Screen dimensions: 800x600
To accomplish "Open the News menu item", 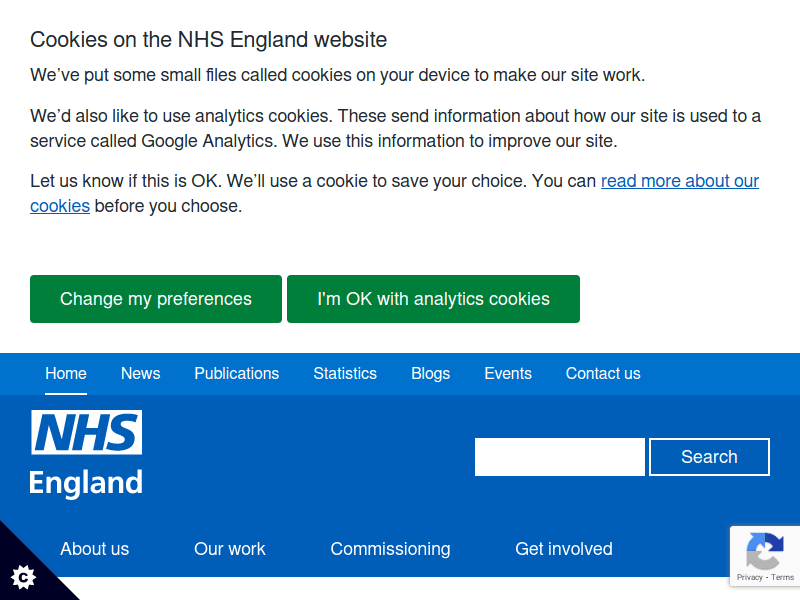I will click(x=140, y=373).
